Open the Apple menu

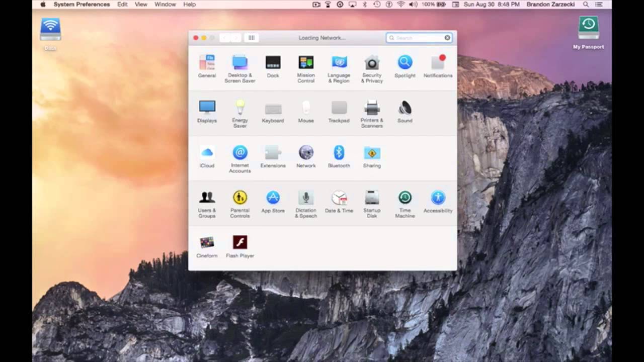point(43,4)
